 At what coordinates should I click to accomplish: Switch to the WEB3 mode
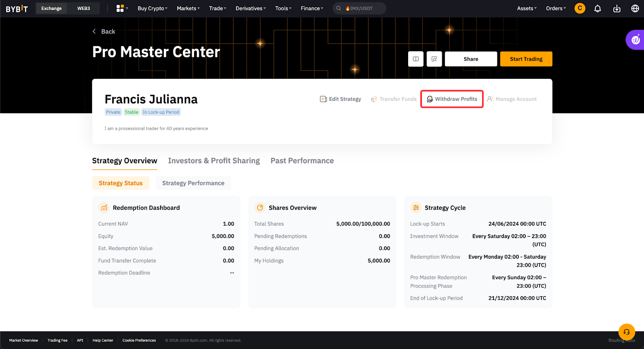(x=84, y=8)
